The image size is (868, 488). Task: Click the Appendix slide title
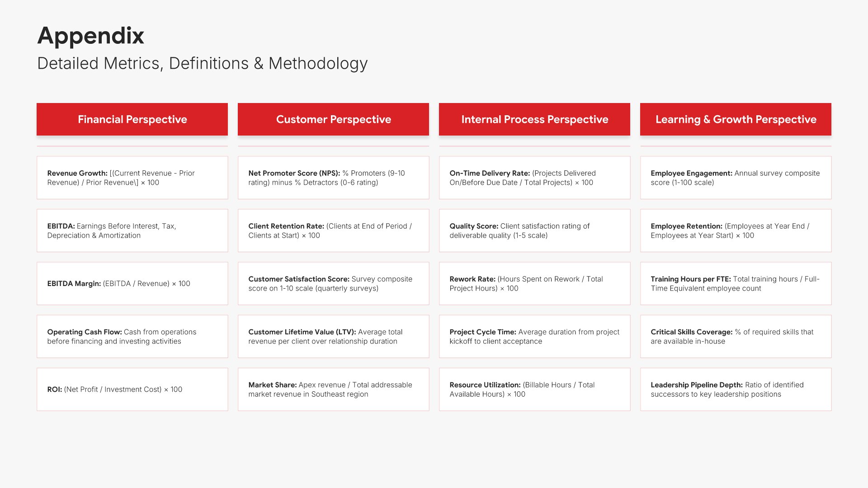[x=90, y=36]
